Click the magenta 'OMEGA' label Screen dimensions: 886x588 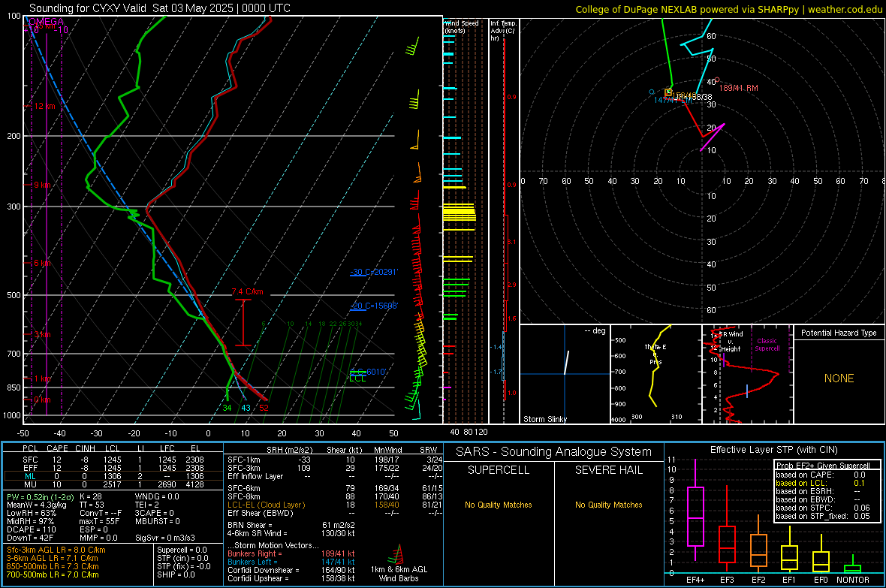coord(47,22)
